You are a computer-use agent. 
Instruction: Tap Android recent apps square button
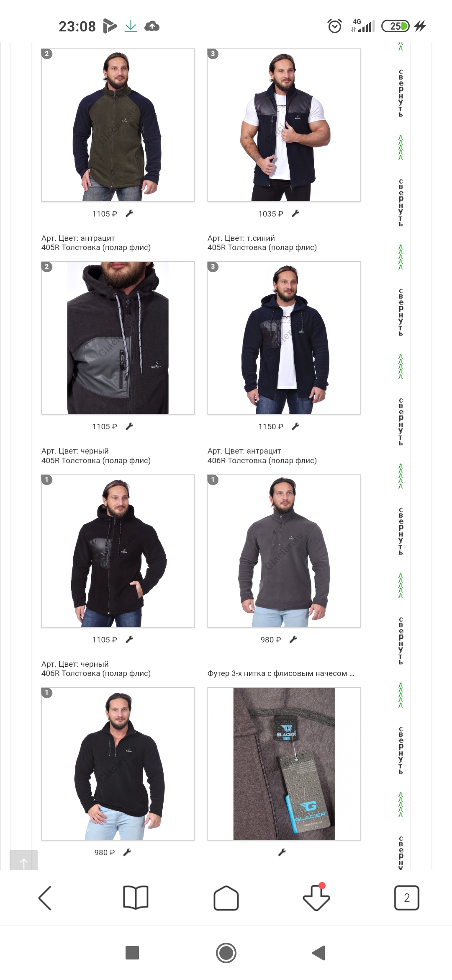132,953
